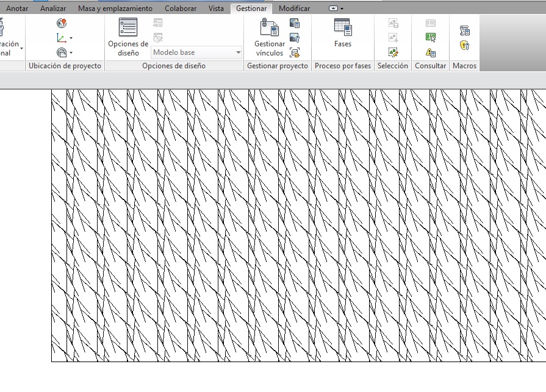Image resolution: width=546 pixels, height=392 pixels.
Task: Open the Colaborar ribbon tab
Action: (181, 9)
